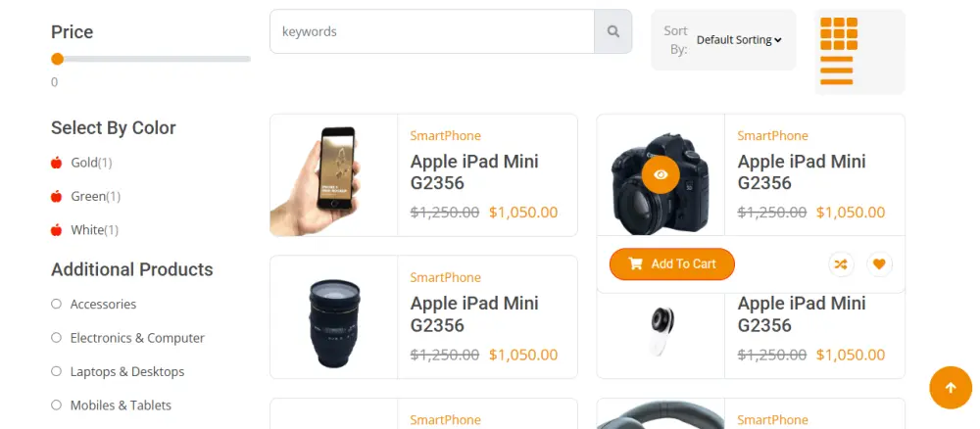
Task: Filter by Green color
Action: 87,197
